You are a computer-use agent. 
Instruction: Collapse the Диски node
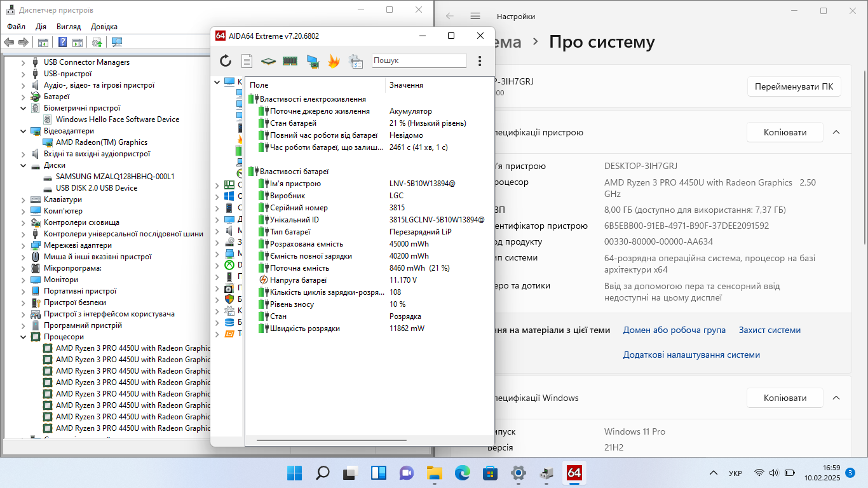[x=24, y=165]
